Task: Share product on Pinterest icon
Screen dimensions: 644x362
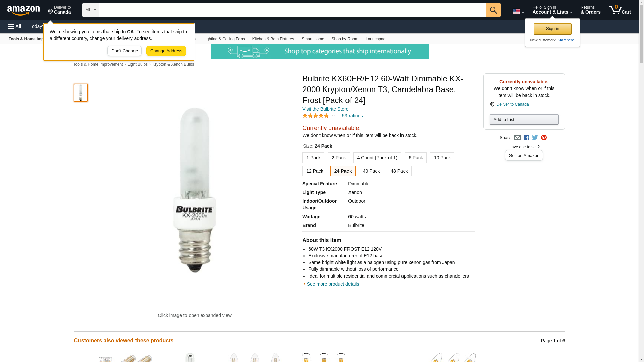Action: coord(544,138)
